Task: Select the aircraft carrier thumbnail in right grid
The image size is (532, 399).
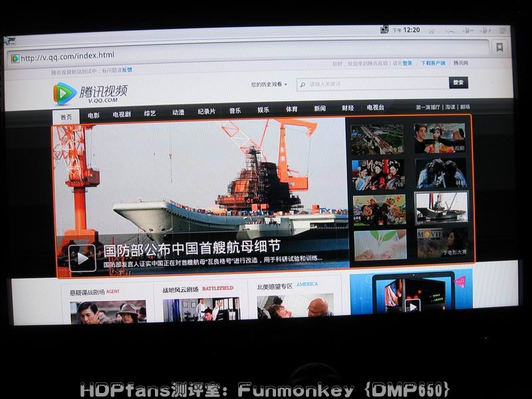Action: pyautogui.click(x=441, y=207)
